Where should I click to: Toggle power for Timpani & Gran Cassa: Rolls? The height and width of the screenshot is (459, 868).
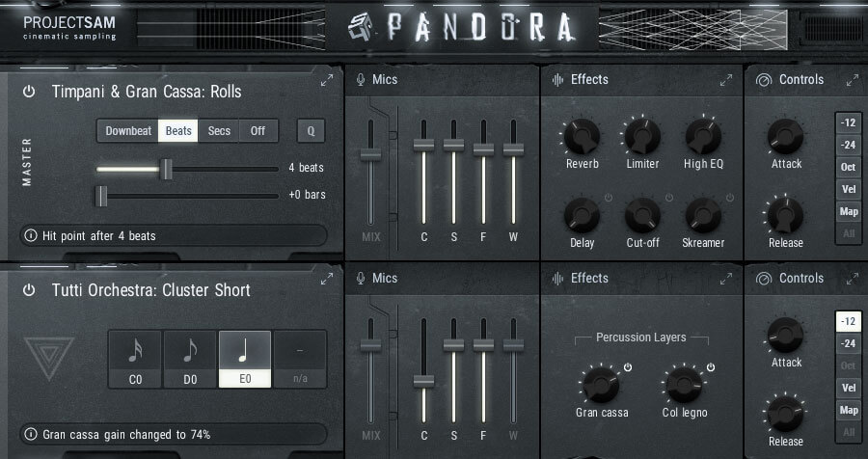(x=29, y=92)
